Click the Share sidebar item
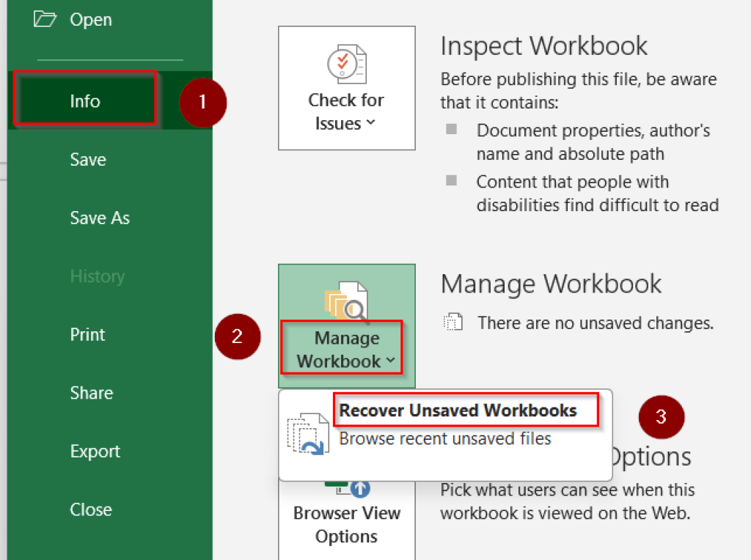 click(91, 393)
